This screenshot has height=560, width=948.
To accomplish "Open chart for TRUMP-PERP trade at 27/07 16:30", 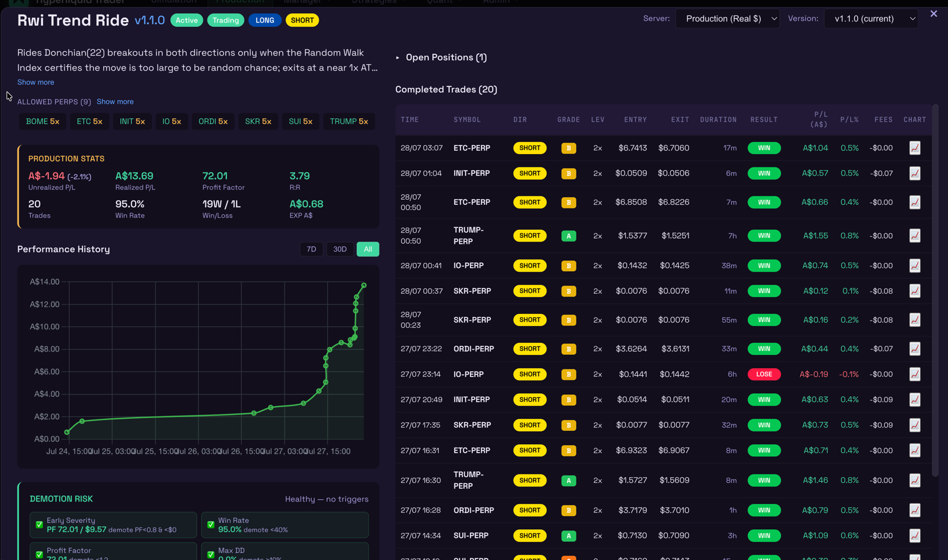I will 915,480.
